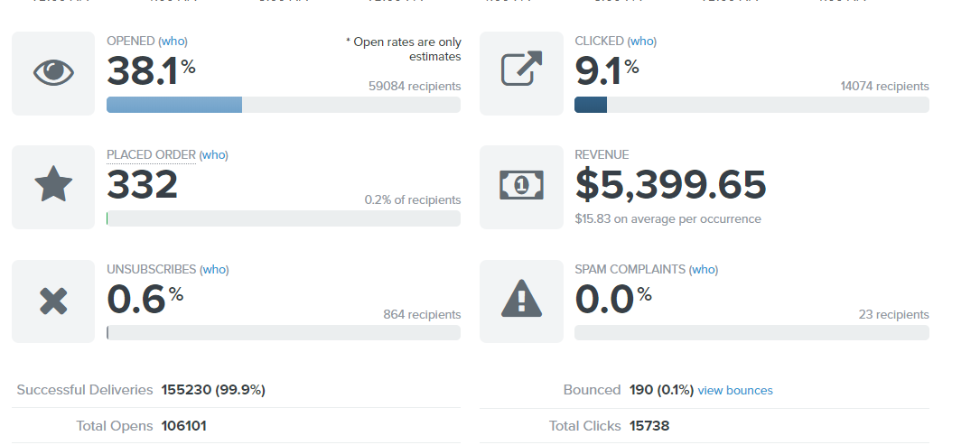Open who link next to Opened
Image resolution: width=980 pixels, height=445 pixels.
pos(173,42)
